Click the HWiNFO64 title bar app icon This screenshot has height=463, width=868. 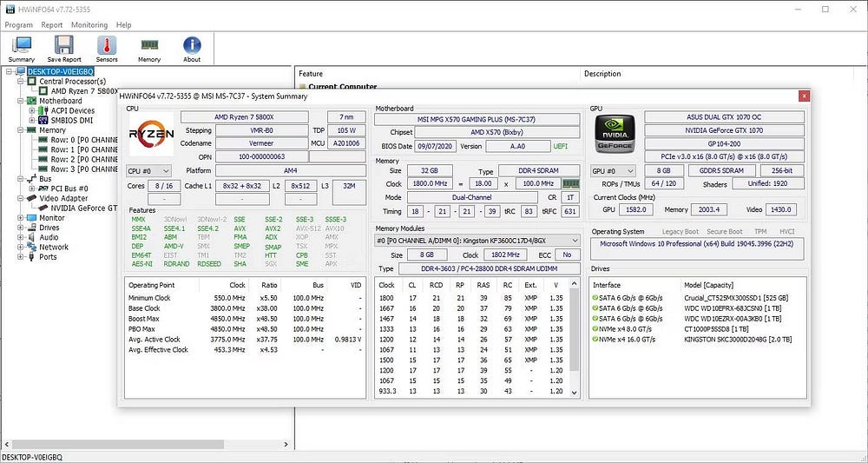tap(10, 10)
